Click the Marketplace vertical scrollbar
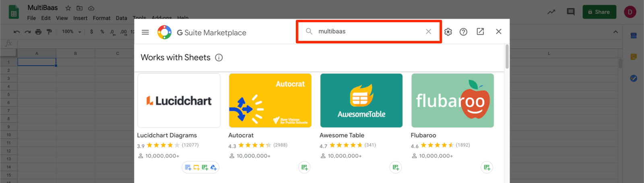644x183 pixels. [x=507, y=57]
